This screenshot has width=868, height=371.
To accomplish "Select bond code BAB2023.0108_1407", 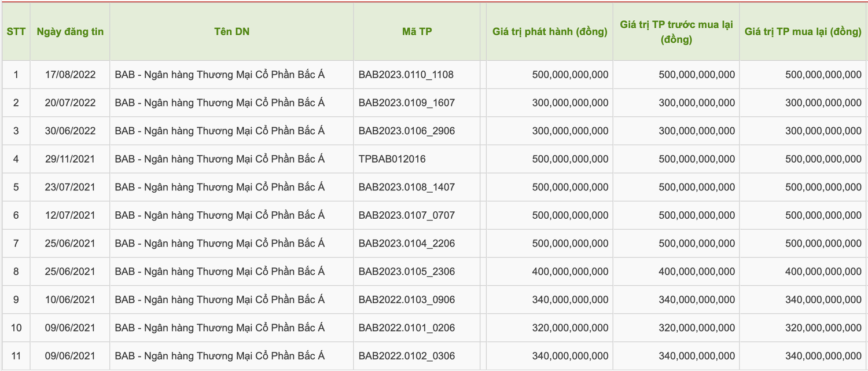I will [x=407, y=187].
